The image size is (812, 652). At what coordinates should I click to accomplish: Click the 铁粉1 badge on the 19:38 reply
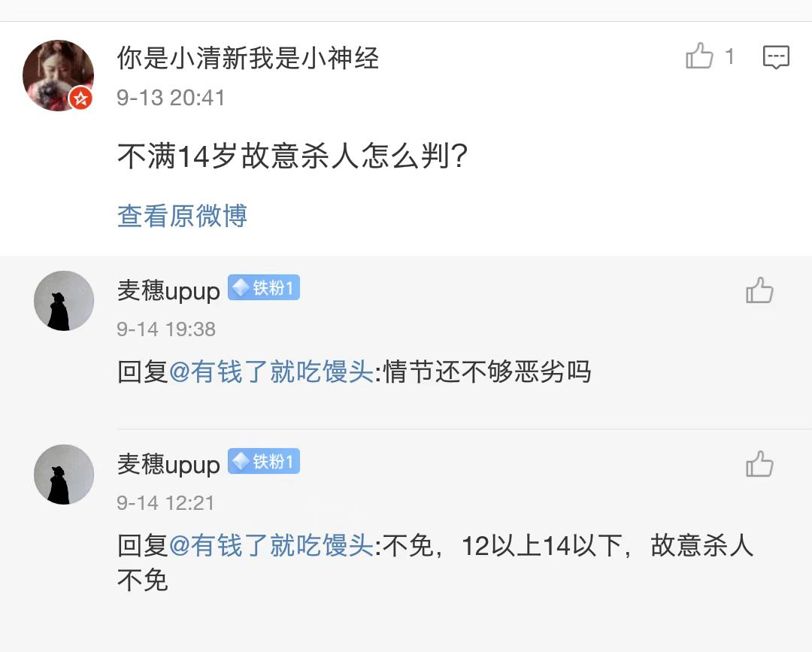pyautogui.click(x=264, y=288)
